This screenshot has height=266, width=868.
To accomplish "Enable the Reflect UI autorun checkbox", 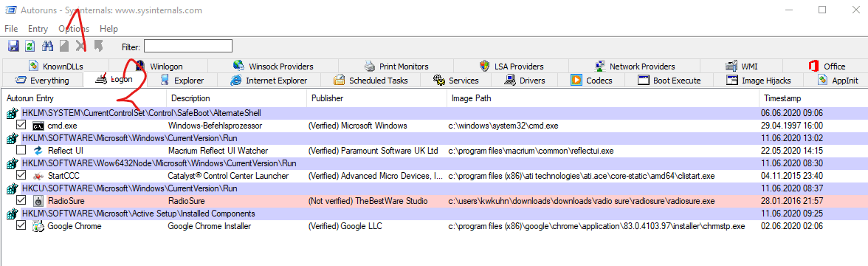I will point(21,150).
